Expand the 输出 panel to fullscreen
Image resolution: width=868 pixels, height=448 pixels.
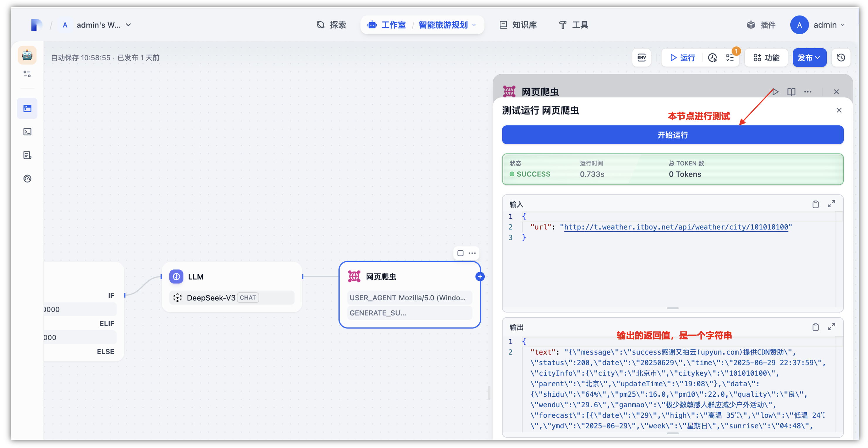(831, 327)
